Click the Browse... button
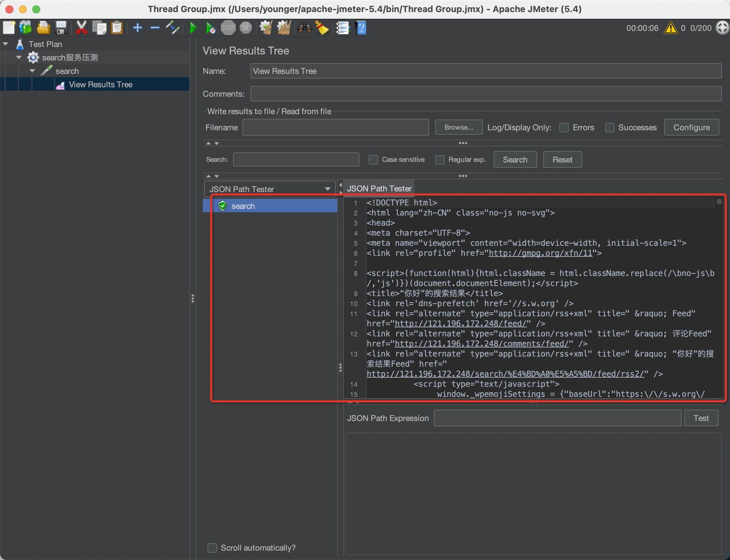The image size is (730, 560). [x=459, y=128]
